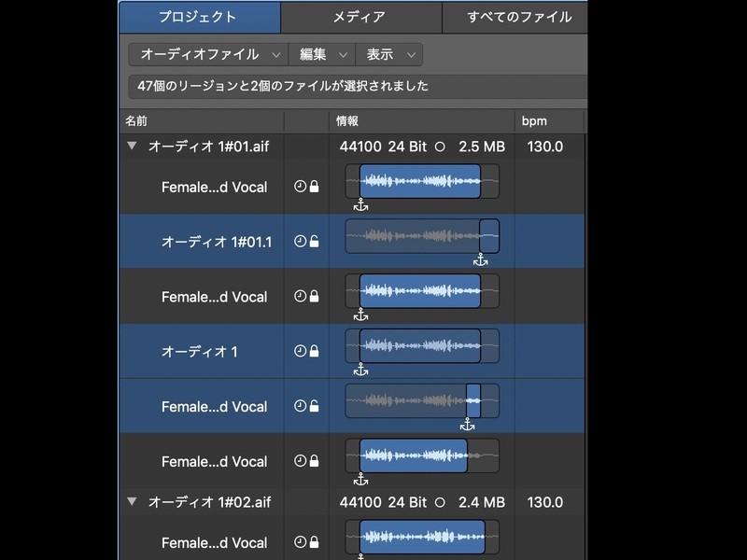Unlock the オーディオ 1 region padlock
Viewport: 747px width, 560px height.
point(314,352)
